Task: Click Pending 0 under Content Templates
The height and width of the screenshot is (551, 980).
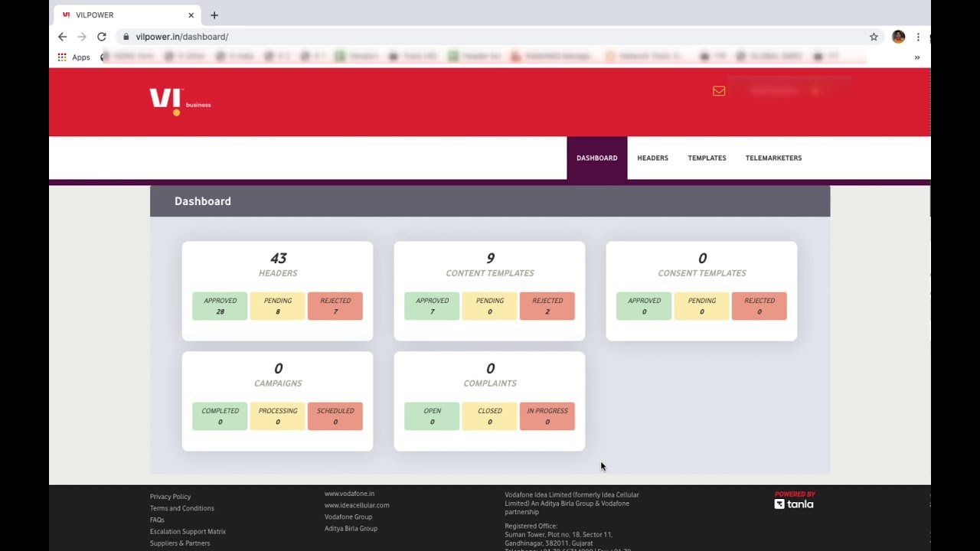Action: (x=490, y=306)
